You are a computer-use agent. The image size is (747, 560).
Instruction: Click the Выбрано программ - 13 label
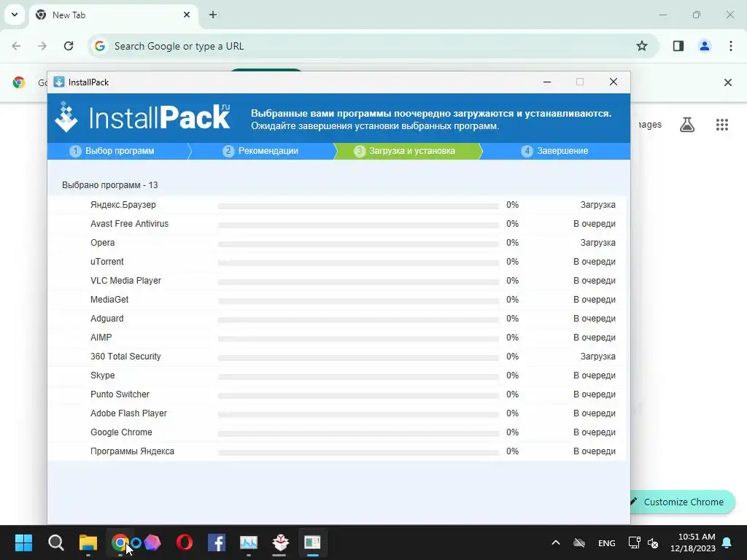tap(110, 185)
